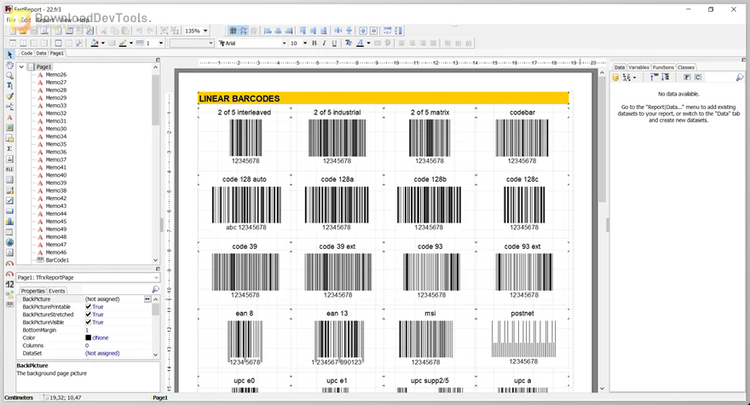This screenshot has width=750, height=405.
Task: Toggle BackPictureVisible checkbox
Action: (88, 322)
